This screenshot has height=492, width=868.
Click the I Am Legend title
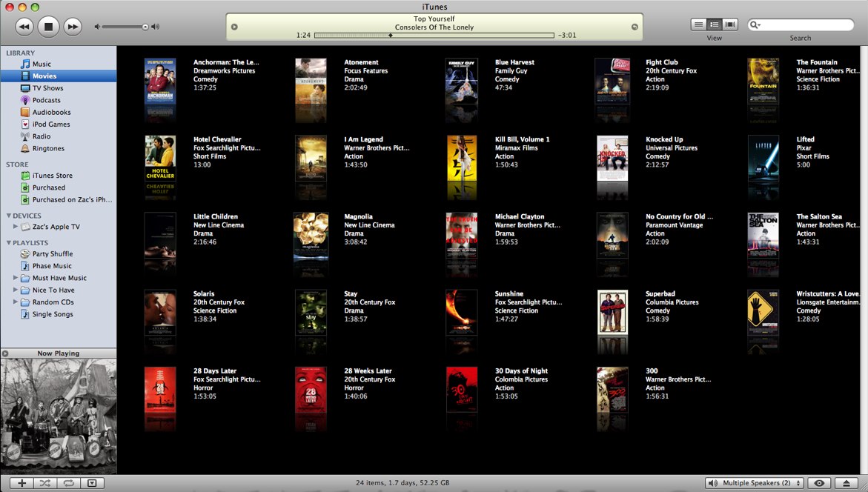(x=363, y=139)
